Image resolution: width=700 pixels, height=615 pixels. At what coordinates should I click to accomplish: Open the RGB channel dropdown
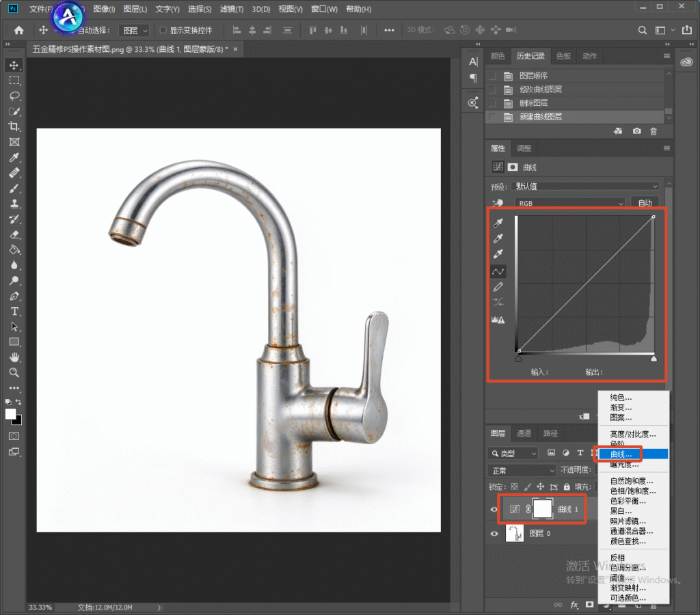(569, 203)
